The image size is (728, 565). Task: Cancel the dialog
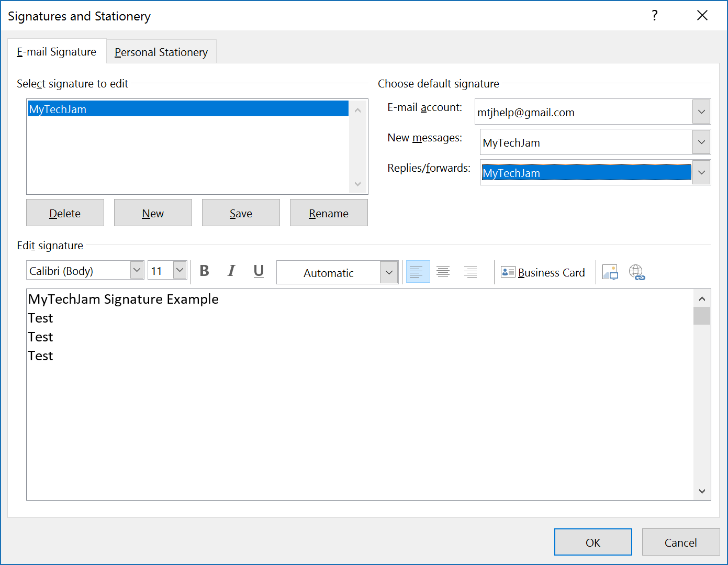[x=681, y=542]
